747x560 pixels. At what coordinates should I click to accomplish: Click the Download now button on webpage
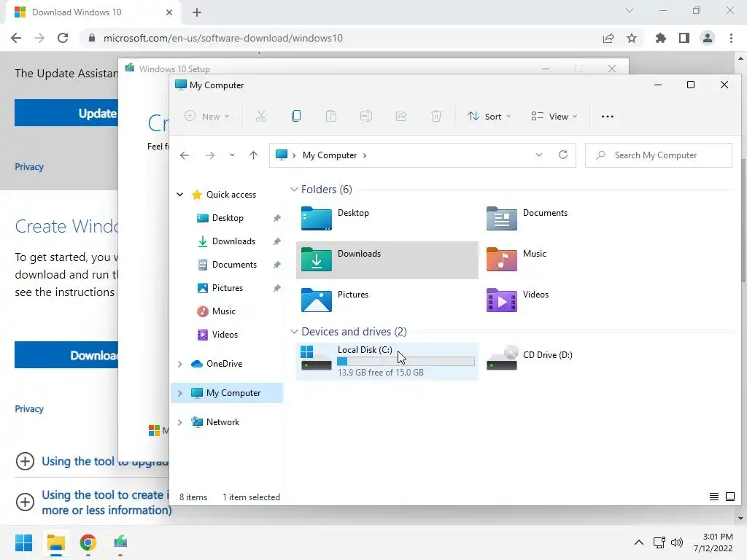(x=66, y=355)
